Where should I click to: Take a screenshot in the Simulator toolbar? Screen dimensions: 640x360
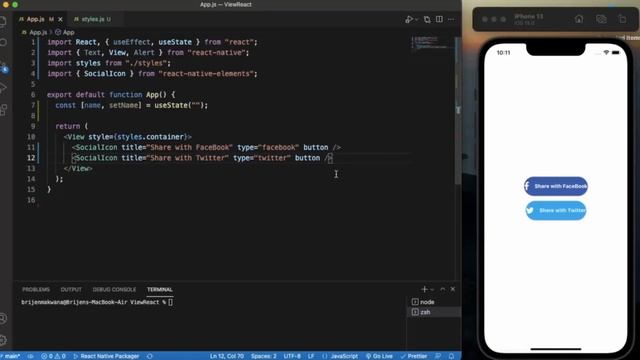pyautogui.click(x=601, y=19)
